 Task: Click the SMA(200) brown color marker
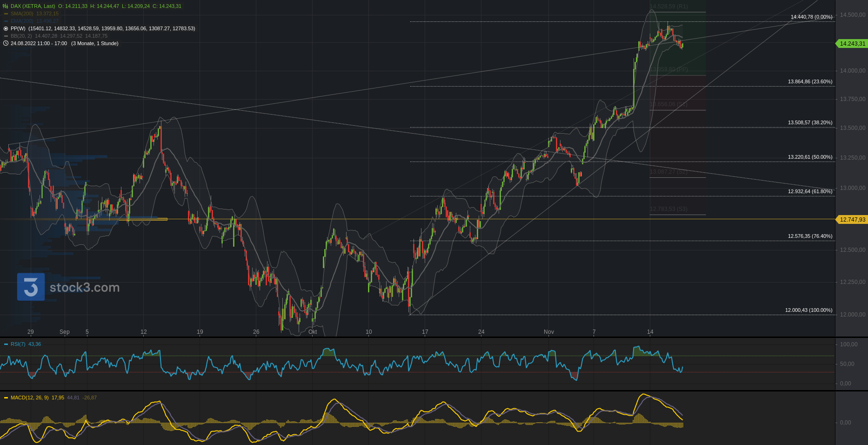tap(6, 13)
